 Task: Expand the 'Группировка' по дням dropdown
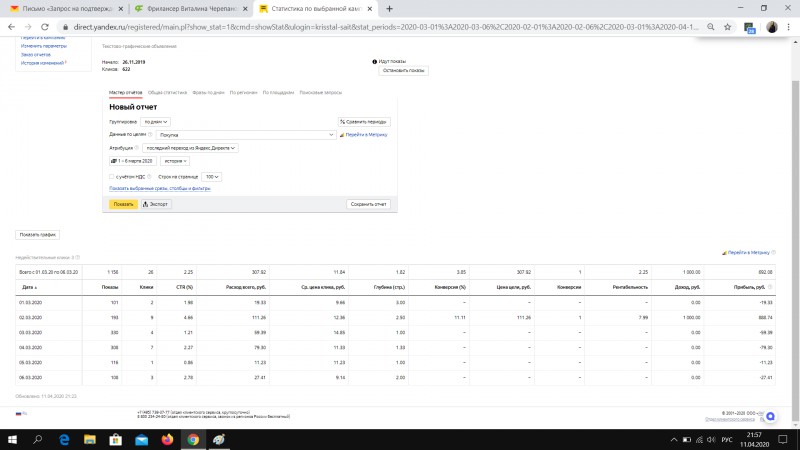point(156,122)
